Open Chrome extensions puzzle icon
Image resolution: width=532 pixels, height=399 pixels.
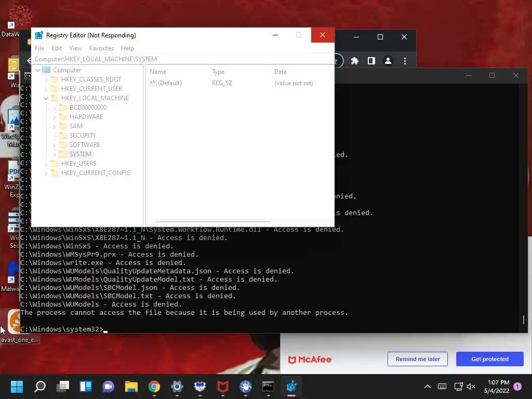[x=354, y=61]
